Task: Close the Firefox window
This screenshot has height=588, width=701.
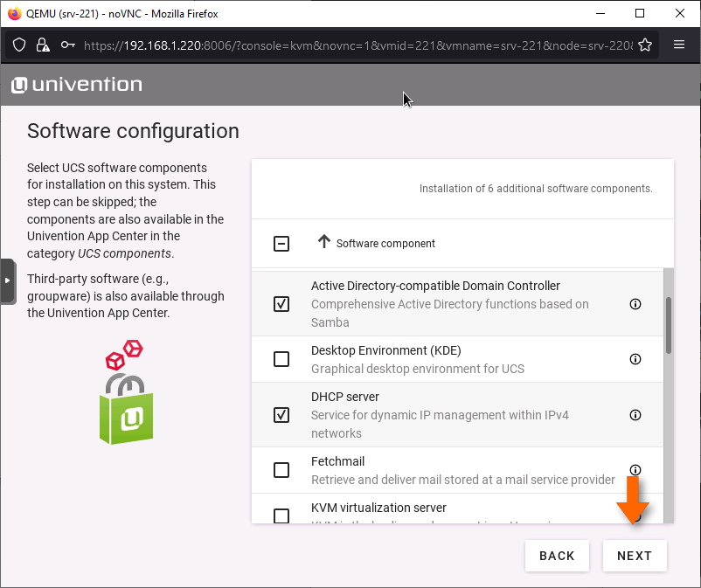Action: [679, 13]
